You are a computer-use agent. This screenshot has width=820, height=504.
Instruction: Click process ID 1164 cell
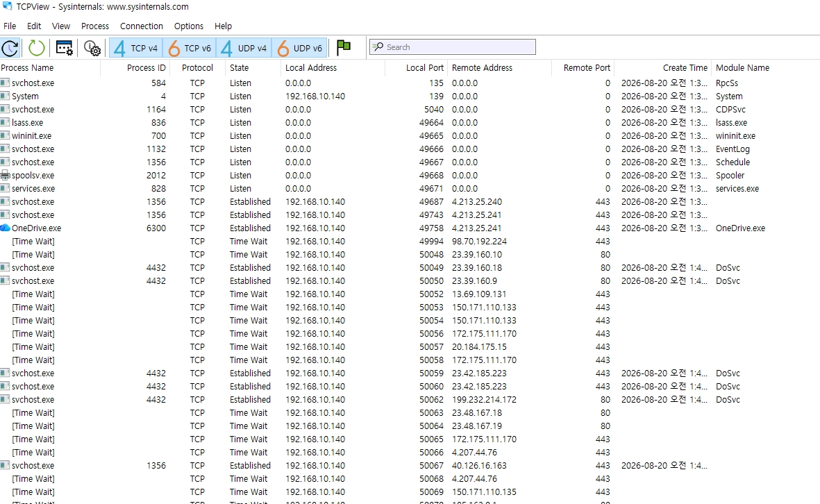click(156, 109)
